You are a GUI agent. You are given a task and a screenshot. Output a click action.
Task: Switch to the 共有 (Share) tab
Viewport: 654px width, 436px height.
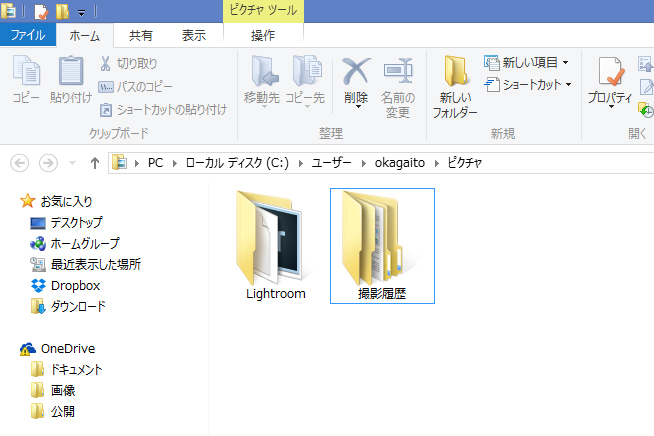coord(141,35)
